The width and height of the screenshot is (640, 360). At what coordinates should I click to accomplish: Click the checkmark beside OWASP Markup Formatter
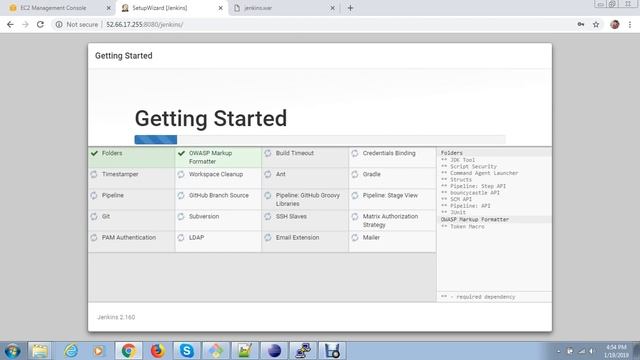181,153
